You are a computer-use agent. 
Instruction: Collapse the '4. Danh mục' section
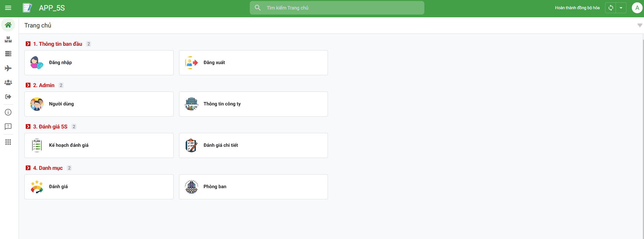(x=28, y=168)
